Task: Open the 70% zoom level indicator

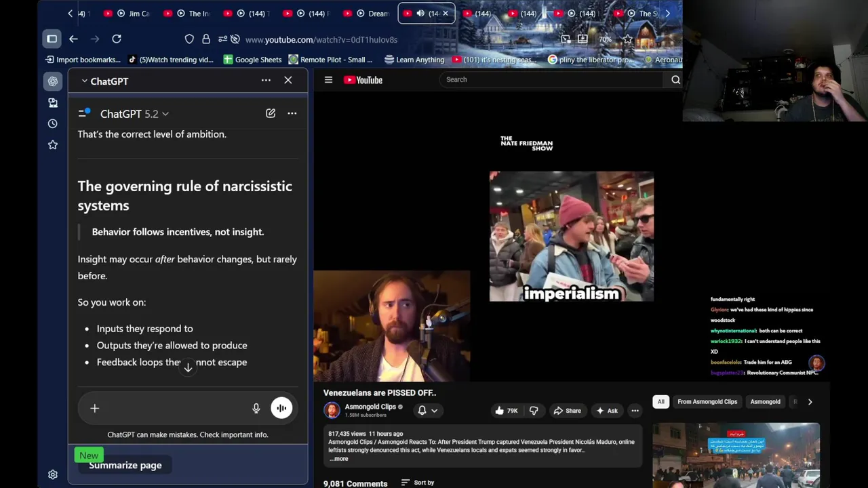Action: (605, 39)
